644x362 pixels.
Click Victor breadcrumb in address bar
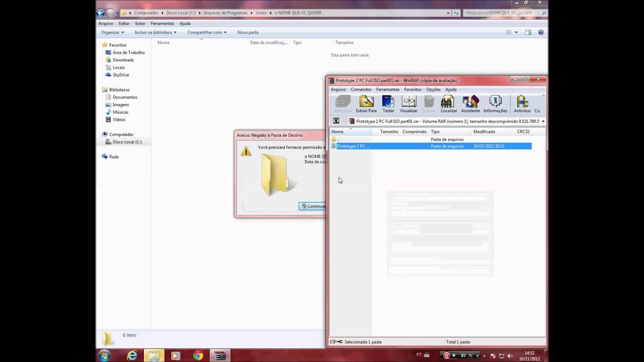point(261,13)
